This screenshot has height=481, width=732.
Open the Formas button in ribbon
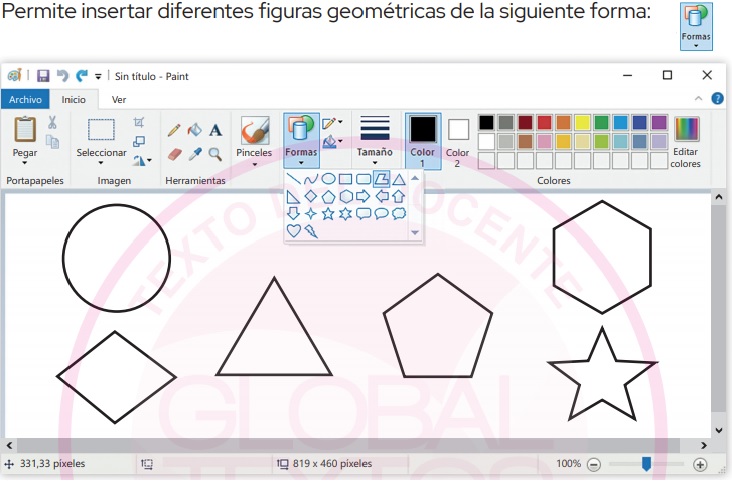pyautogui.click(x=301, y=140)
